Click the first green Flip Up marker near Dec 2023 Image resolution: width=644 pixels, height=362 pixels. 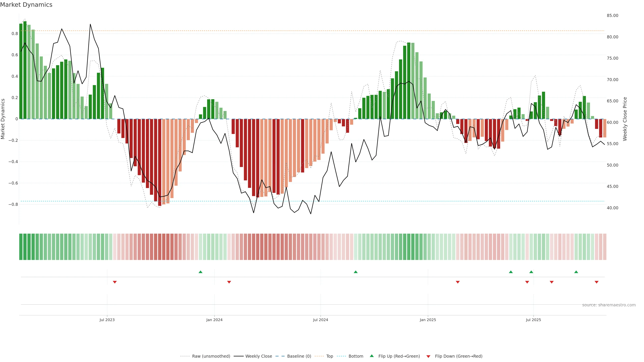point(200,272)
